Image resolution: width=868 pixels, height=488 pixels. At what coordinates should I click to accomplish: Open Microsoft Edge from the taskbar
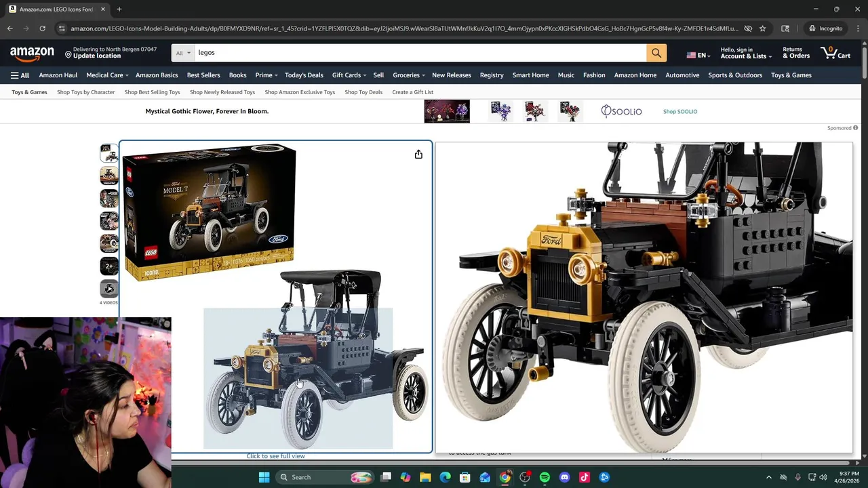tap(445, 477)
